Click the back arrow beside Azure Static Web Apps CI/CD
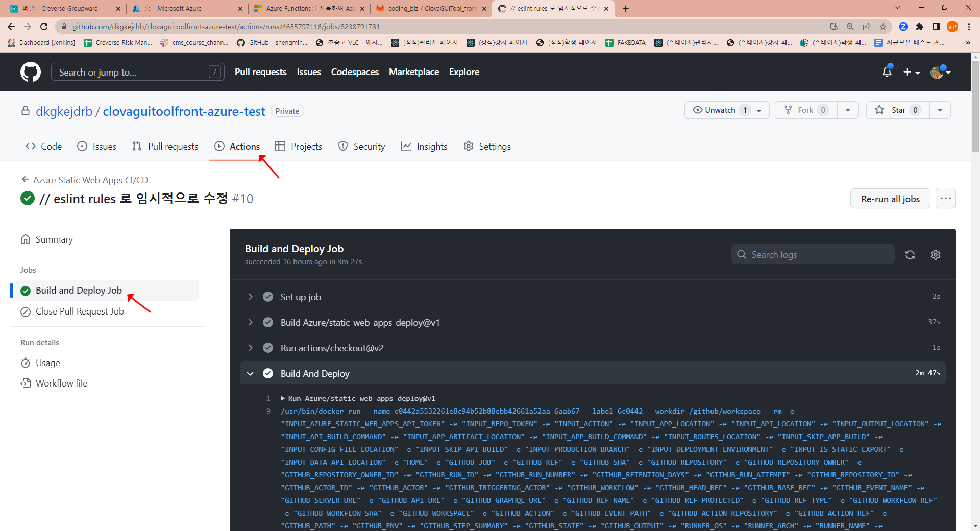 point(24,180)
